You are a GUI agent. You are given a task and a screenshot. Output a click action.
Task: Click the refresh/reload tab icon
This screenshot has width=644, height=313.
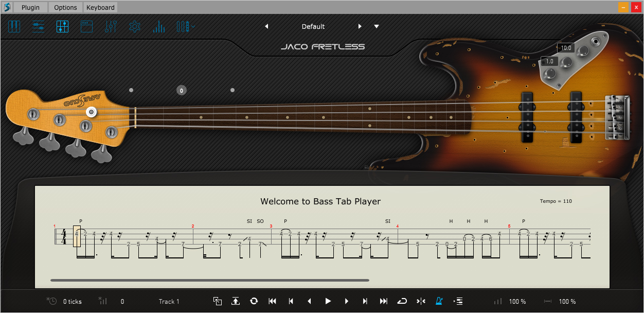254,301
